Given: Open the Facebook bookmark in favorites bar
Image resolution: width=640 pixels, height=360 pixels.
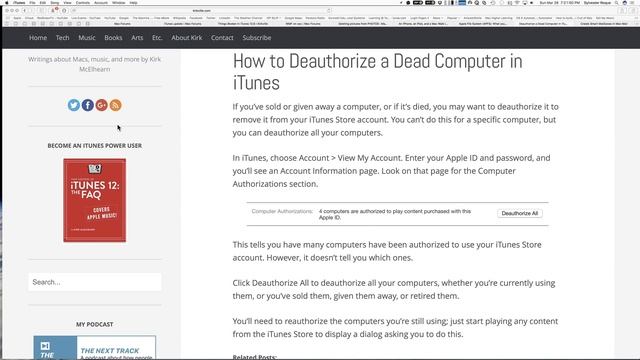Looking at the screenshot, I should click(196, 18).
